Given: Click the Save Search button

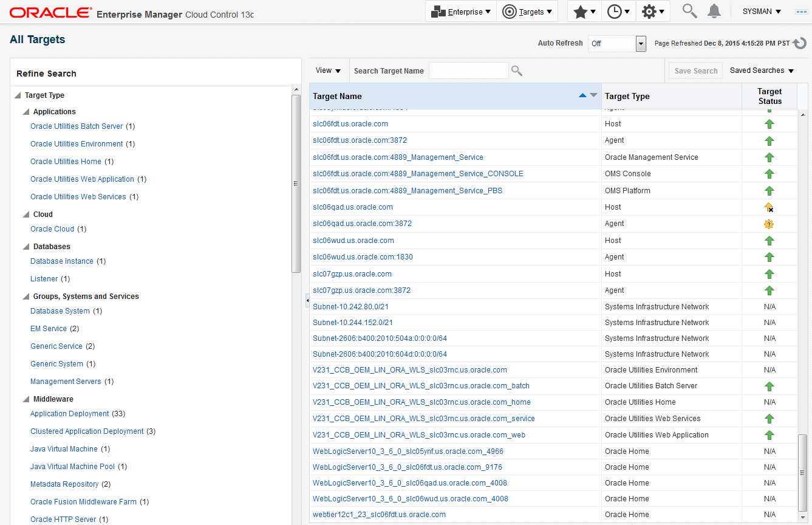Looking at the screenshot, I should 696,70.
